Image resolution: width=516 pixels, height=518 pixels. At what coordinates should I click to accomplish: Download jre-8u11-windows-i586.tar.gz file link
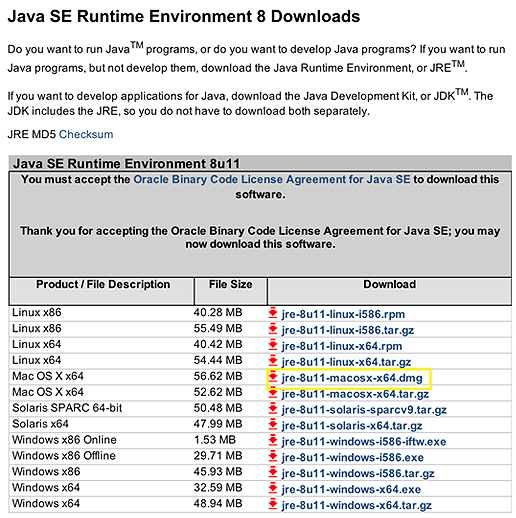tap(358, 473)
